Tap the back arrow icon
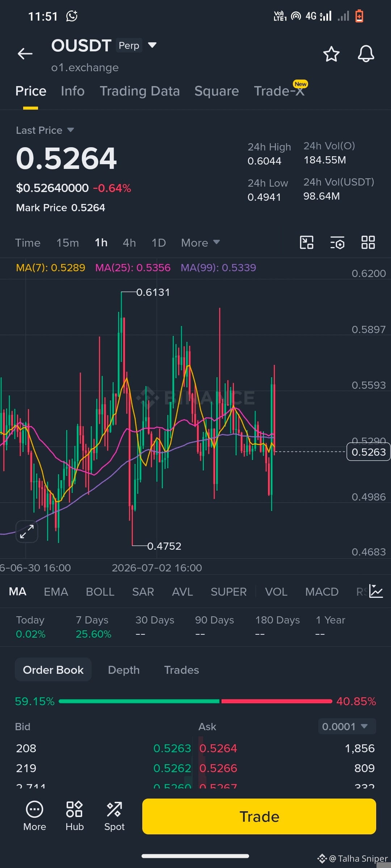Viewport: 391px width, 868px height. pos(25,54)
